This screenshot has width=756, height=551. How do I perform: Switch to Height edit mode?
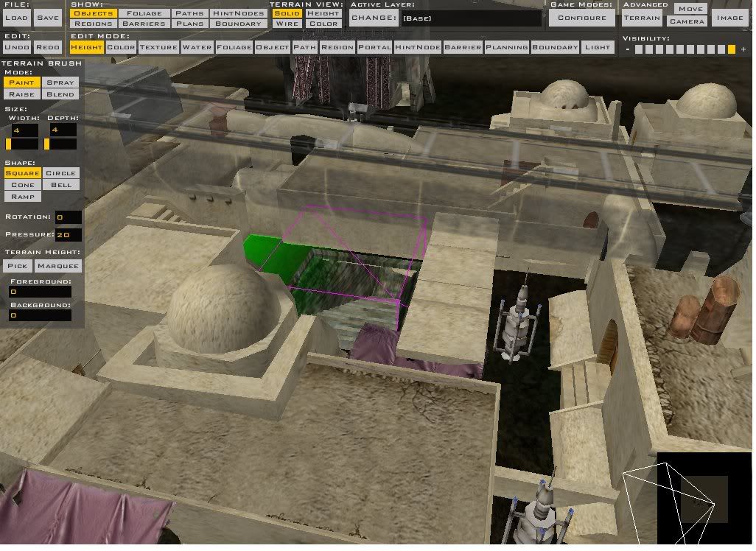pos(86,47)
